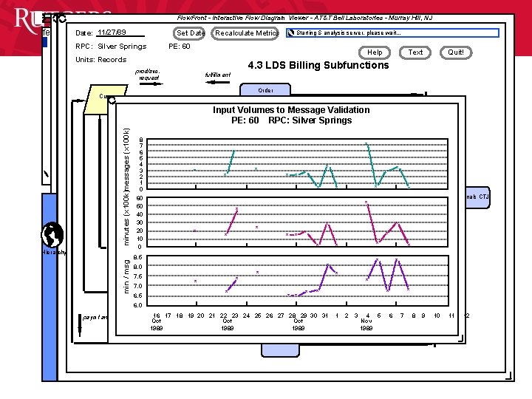Click Recalculate Metrics button

(245, 33)
